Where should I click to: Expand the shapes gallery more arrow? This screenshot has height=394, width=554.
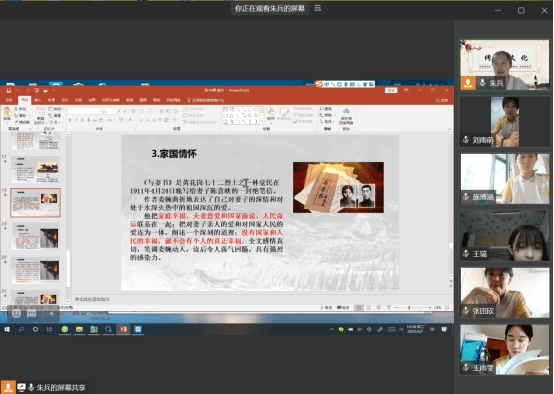click(262, 122)
